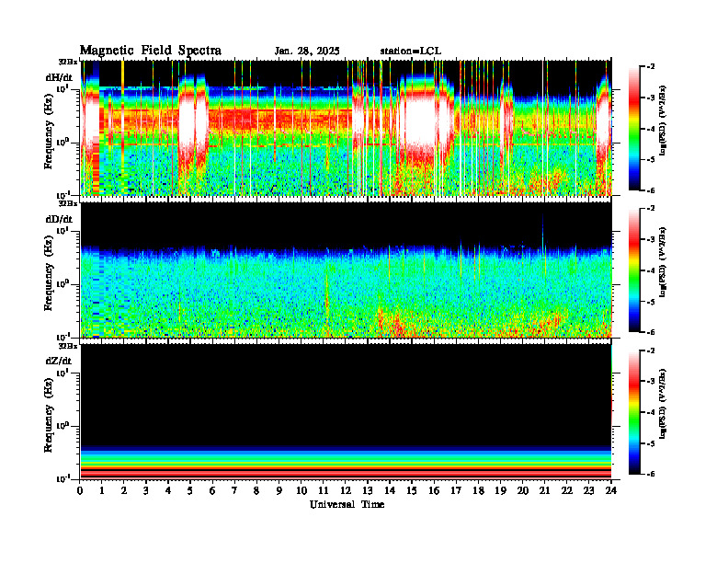Screen dimensions: 728x563
Task: Click hour "8" on the Universal Time axis
Action: click(256, 490)
